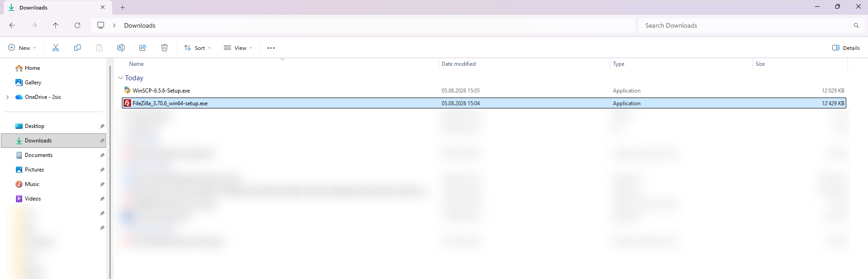Click the Paste clipboard icon

point(99,48)
